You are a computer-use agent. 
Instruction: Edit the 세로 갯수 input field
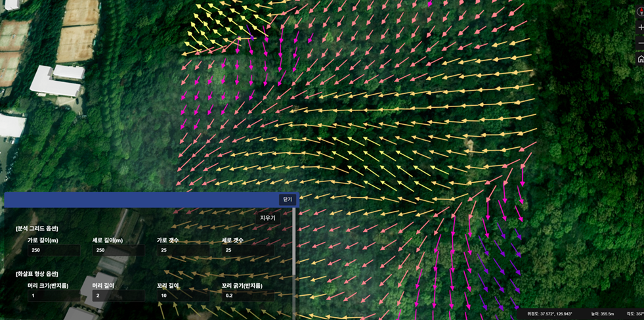coord(247,250)
